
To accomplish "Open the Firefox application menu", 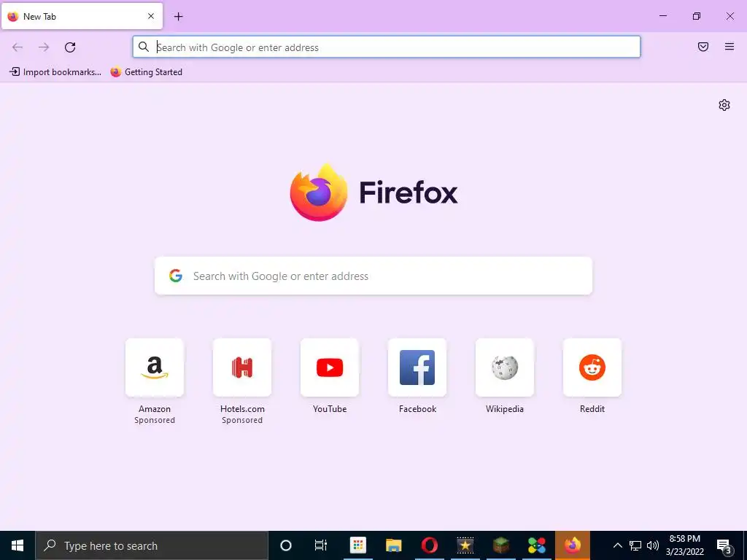I will (729, 47).
